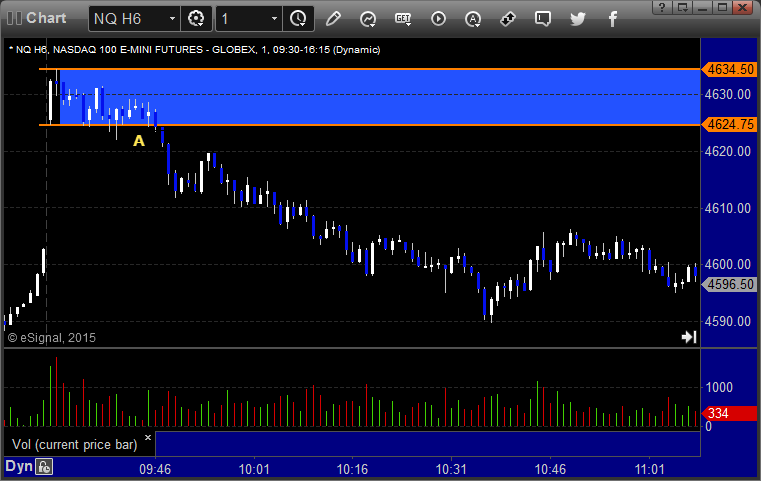Click the help question mark button
Screen dimensions: 761x481
pyautogui.click(x=662, y=7)
